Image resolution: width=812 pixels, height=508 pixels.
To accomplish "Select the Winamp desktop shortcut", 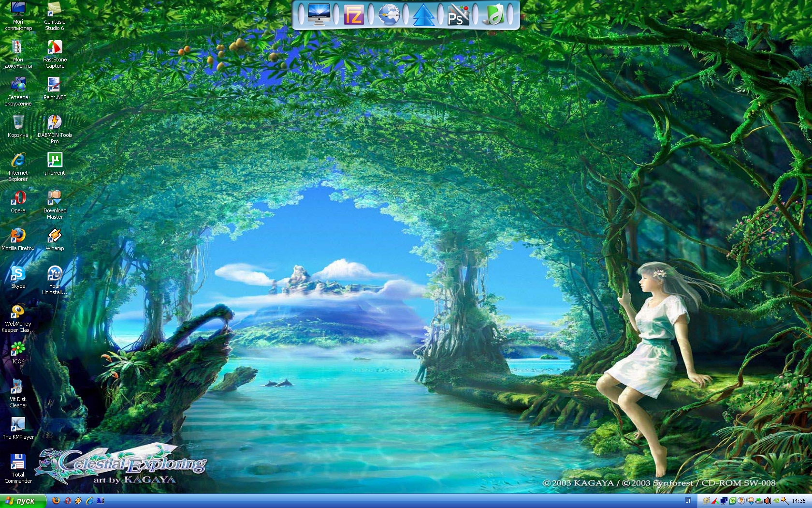I will tap(55, 239).
